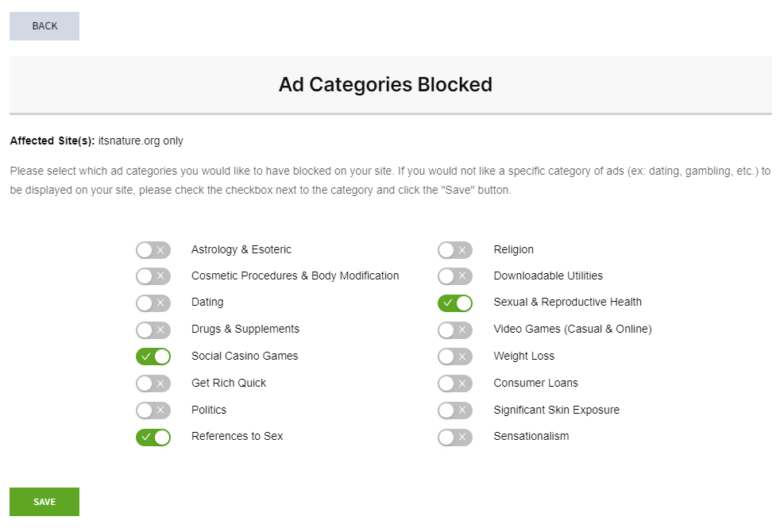Enable Weight Loss ad blocking
This screenshot has height=532, width=780.
pos(454,357)
